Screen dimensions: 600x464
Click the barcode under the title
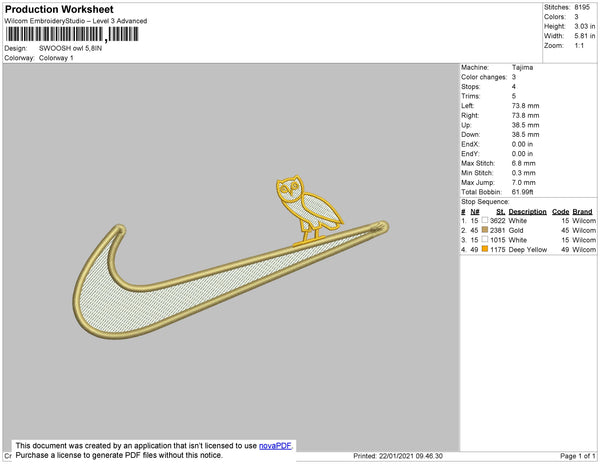click(72, 35)
